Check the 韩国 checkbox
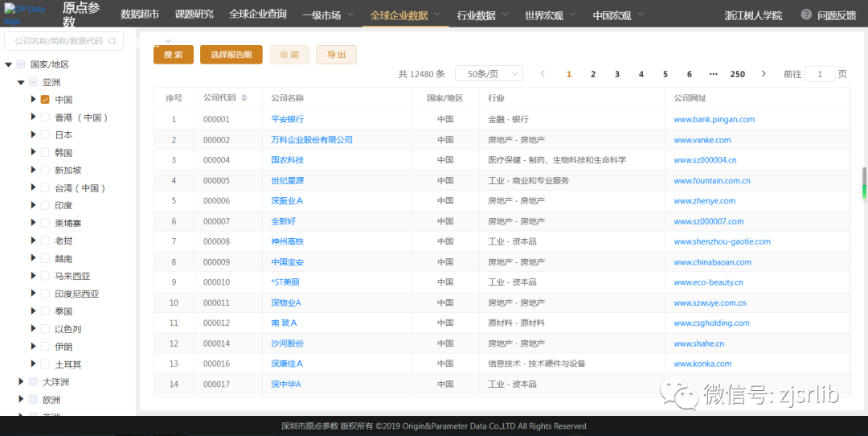The height and width of the screenshot is (436, 868). [45, 152]
